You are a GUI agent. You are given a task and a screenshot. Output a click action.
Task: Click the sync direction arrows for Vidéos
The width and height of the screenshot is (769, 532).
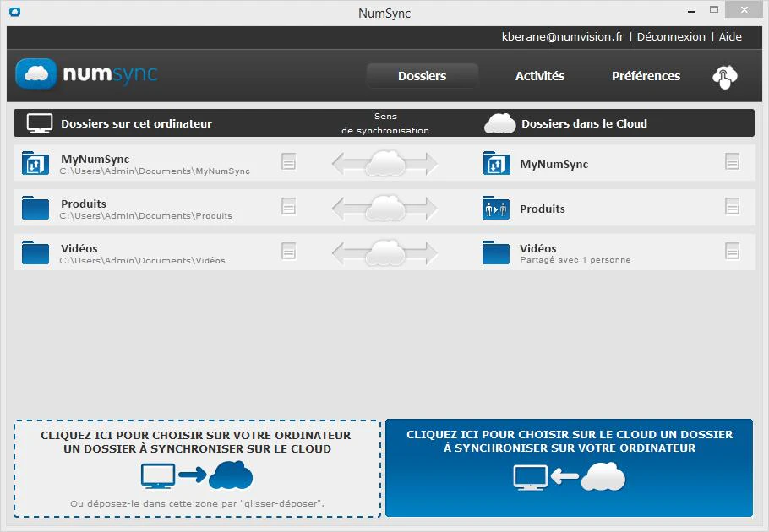(384, 252)
